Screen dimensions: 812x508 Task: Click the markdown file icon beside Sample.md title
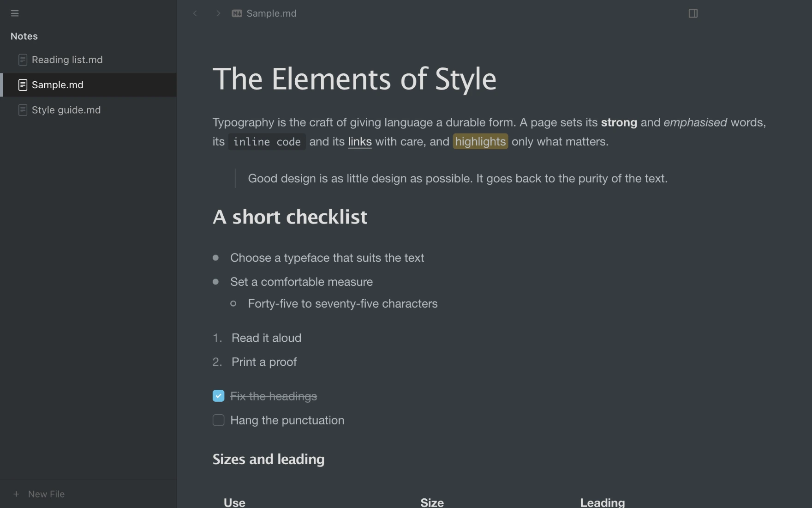click(237, 13)
